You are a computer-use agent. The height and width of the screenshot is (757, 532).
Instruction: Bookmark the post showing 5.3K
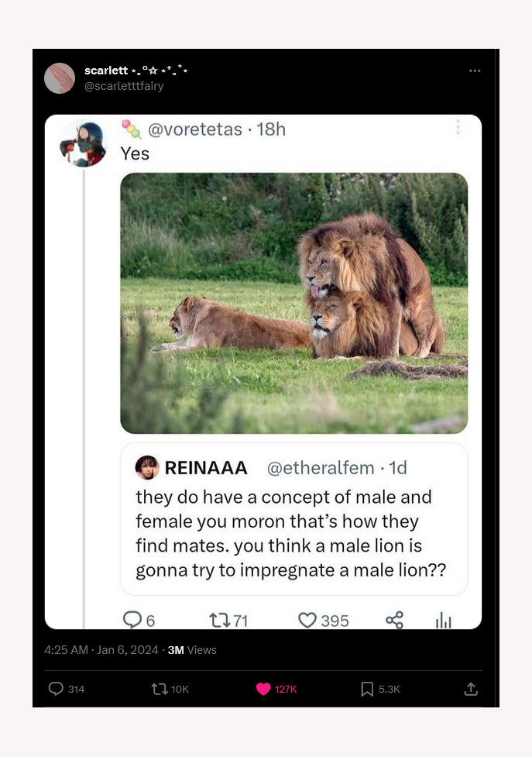pos(367,689)
